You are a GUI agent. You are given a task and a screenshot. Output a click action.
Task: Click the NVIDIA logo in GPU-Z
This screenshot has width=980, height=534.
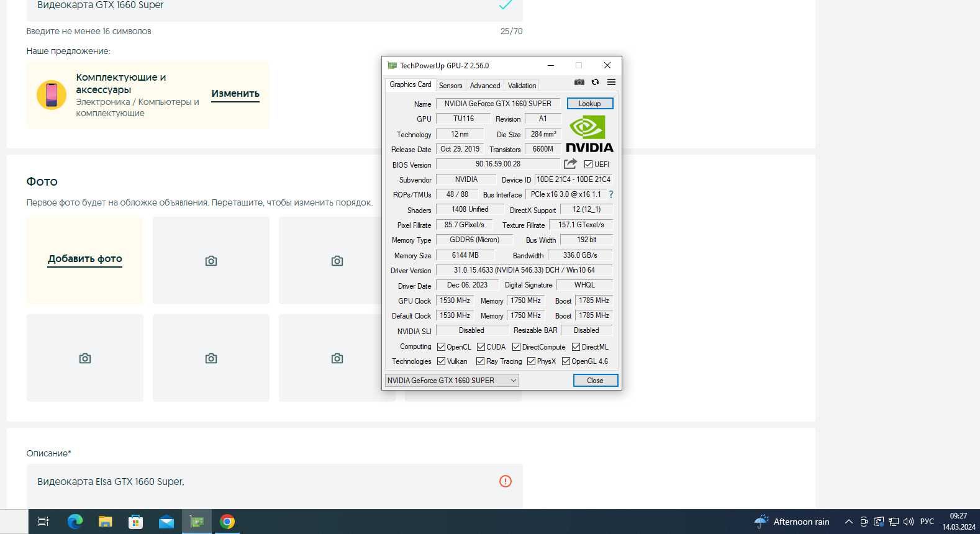pos(589,133)
